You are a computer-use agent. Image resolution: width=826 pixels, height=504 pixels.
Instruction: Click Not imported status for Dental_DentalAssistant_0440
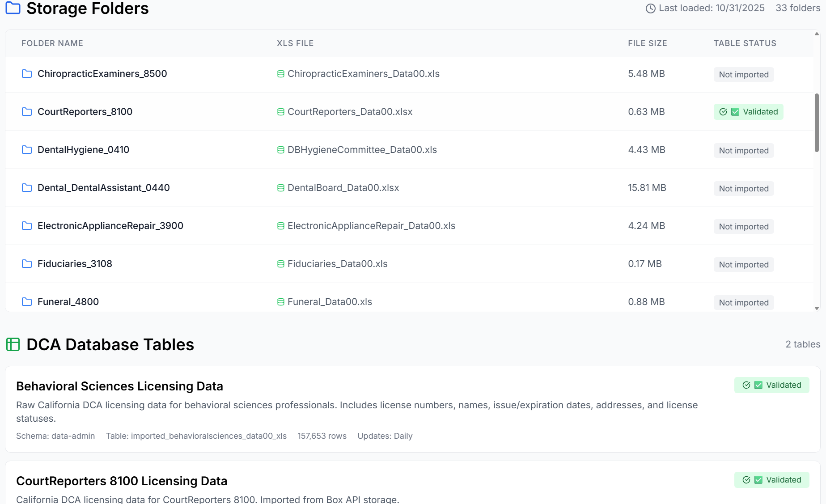point(743,189)
